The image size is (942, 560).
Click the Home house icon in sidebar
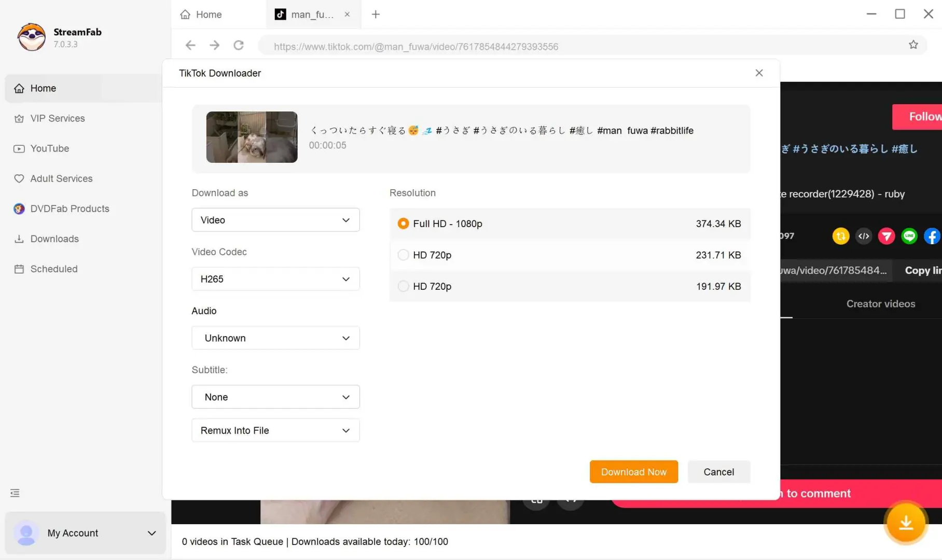pos(19,88)
